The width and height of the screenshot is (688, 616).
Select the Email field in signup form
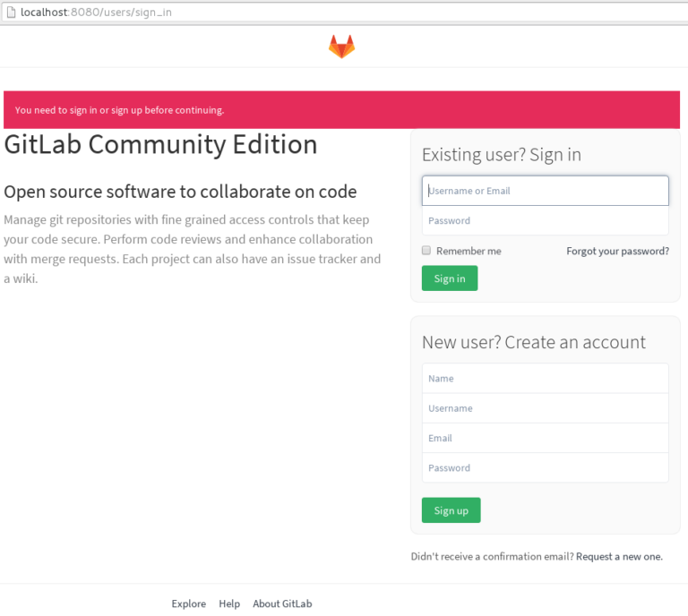tap(545, 438)
